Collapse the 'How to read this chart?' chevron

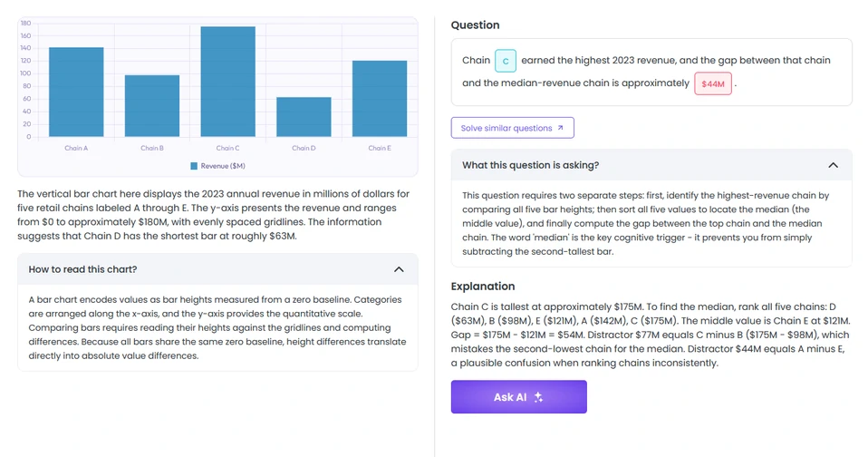[x=399, y=269]
